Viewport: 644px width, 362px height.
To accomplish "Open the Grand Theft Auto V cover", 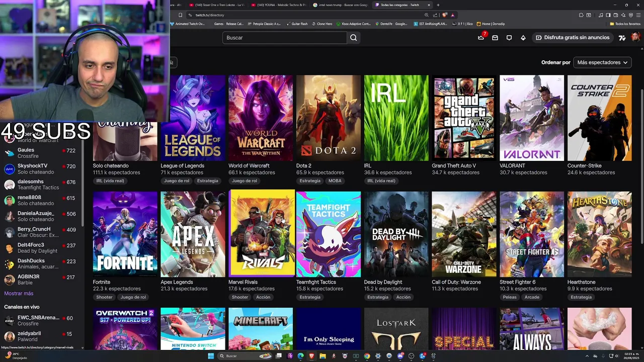I will pyautogui.click(x=464, y=118).
